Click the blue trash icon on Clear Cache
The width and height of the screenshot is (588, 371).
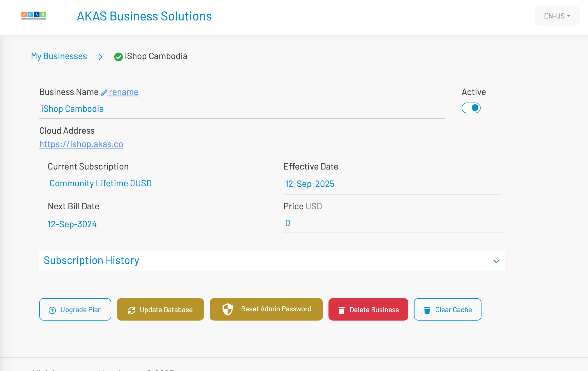427,310
